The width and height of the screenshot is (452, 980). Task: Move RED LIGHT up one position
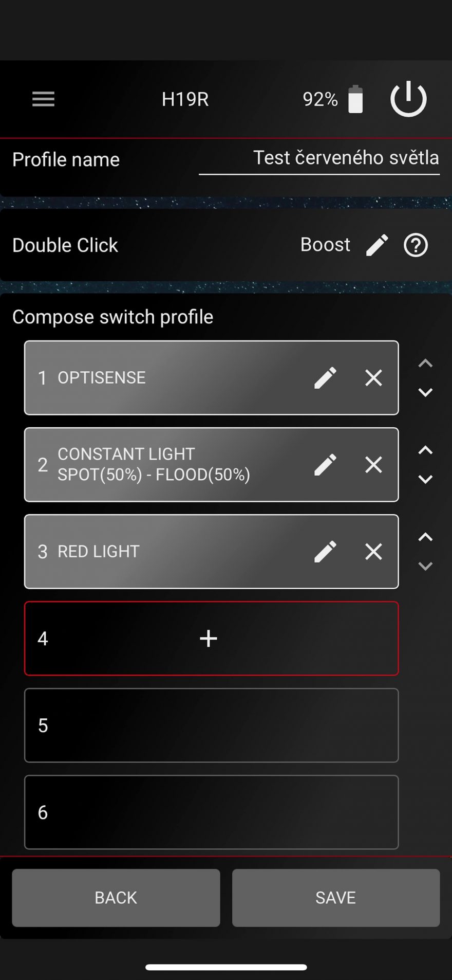click(x=425, y=537)
